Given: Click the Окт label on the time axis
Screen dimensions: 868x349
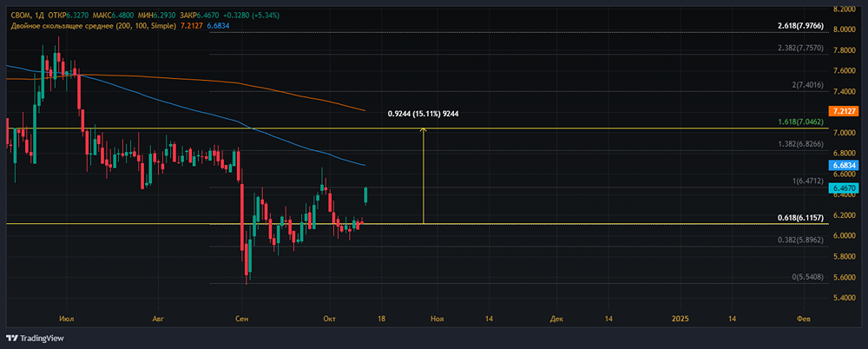Looking at the screenshot, I should (x=329, y=319).
